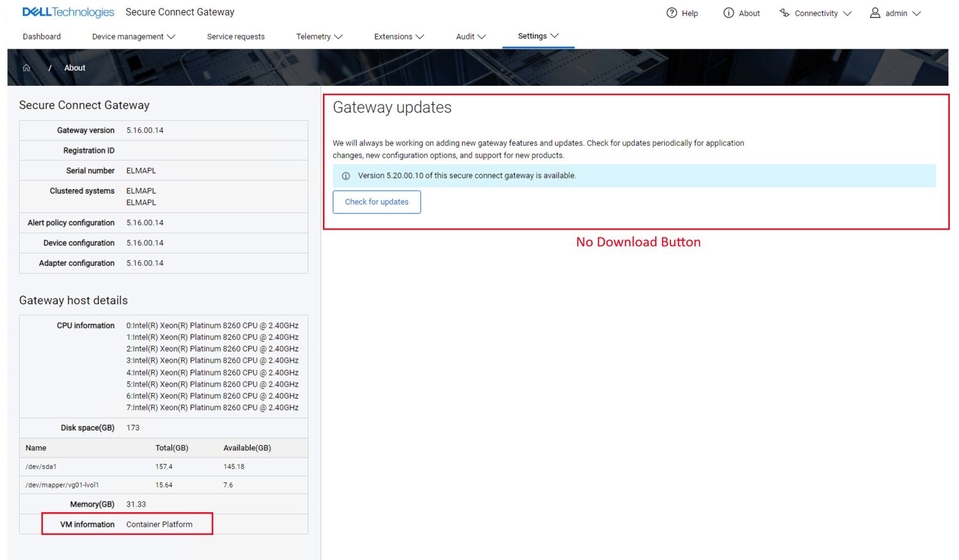Expand the Device management dropdown
This screenshot has width=959, height=560.
click(134, 36)
